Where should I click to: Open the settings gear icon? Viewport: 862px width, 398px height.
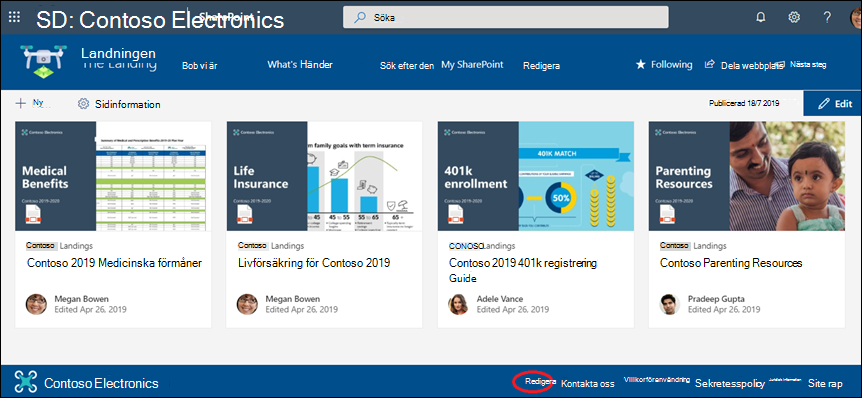[x=794, y=17]
